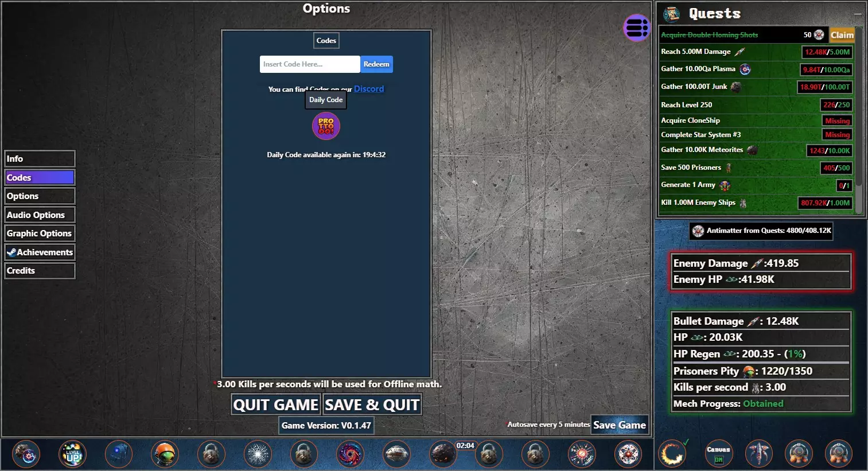The image size is (868, 471).
Task: Open the Level Up icon in bottom bar
Action: 73,454
